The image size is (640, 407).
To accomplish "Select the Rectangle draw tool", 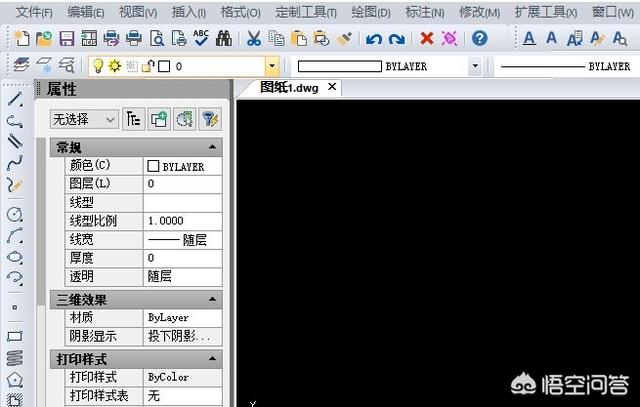I will pos(14,337).
